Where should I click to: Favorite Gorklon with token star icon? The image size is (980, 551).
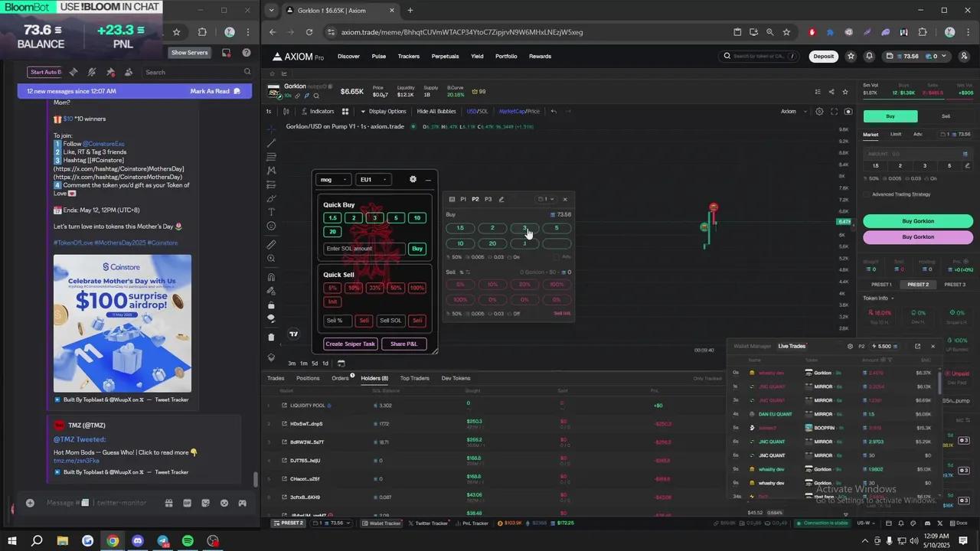(x=846, y=92)
